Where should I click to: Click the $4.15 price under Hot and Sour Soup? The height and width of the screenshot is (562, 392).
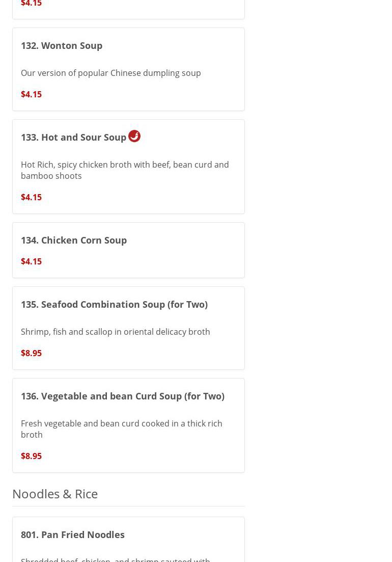tap(31, 197)
